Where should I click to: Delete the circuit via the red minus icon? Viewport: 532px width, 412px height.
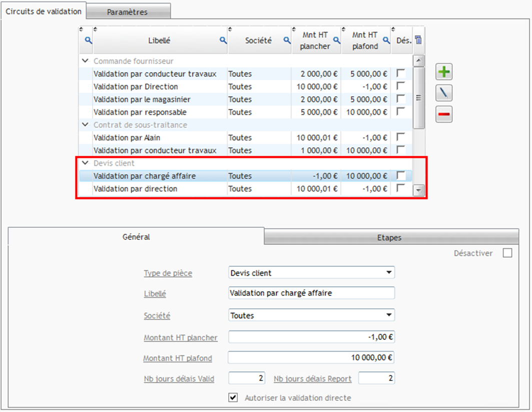[x=443, y=114]
